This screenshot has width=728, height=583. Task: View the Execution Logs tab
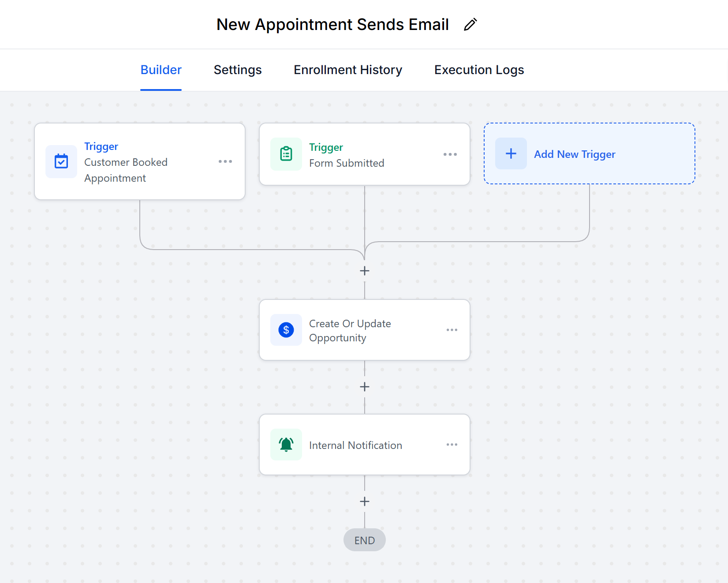pyautogui.click(x=479, y=70)
